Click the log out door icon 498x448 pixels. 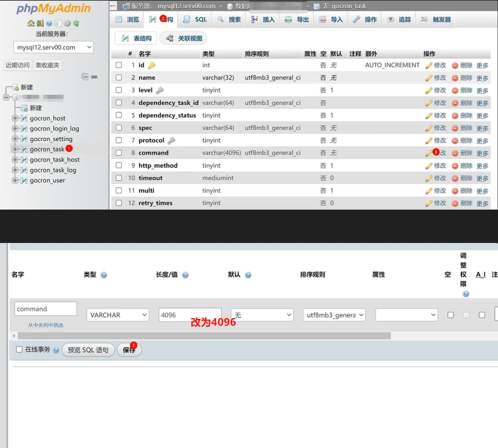(x=40, y=24)
